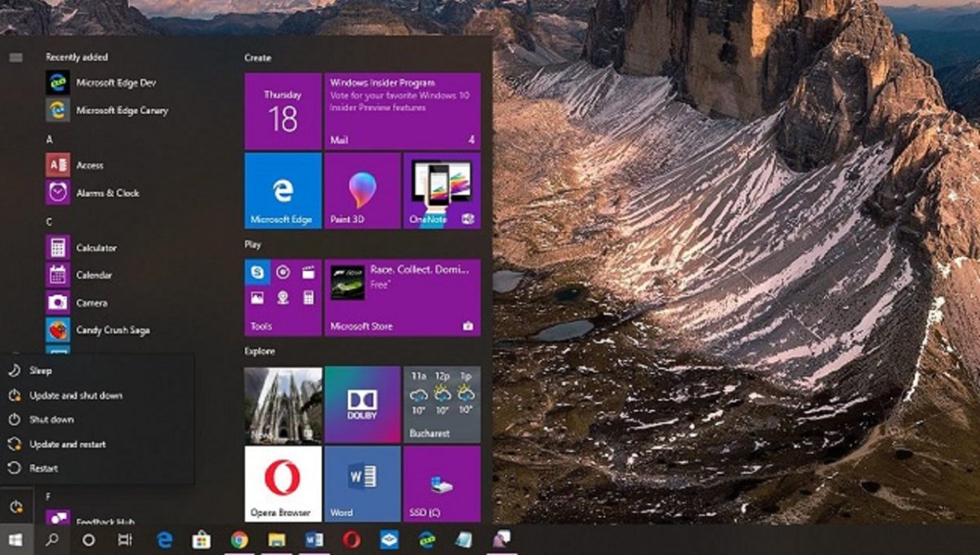Open File Explorer from the taskbar
Screen dimensions: 980x555
tap(276, 539)
